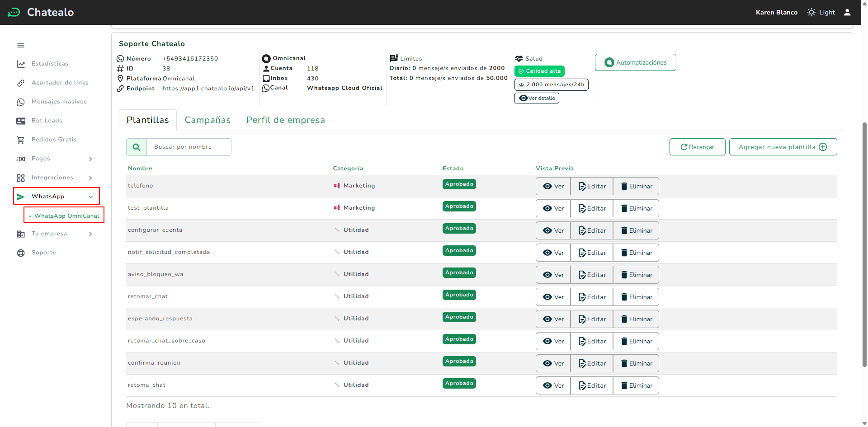Open Ver preview for retomar_chat_sobre_caso
This screenshot has width=868, height=427.
553,341
